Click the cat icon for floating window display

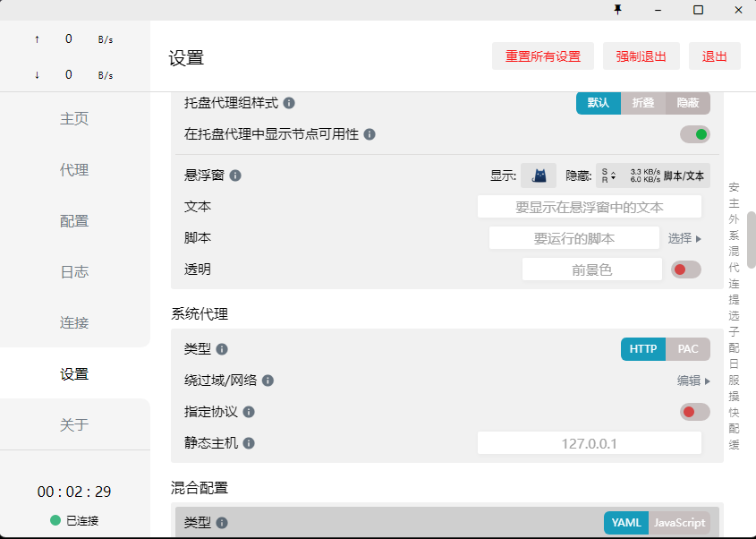click(x=539, y=175)
